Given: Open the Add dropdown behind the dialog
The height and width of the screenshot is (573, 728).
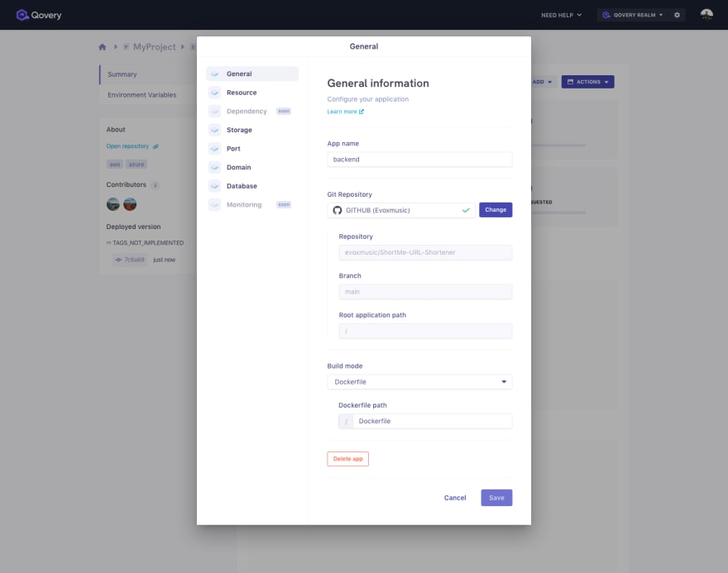Looking at the screenshot, I should coord(543,82).
